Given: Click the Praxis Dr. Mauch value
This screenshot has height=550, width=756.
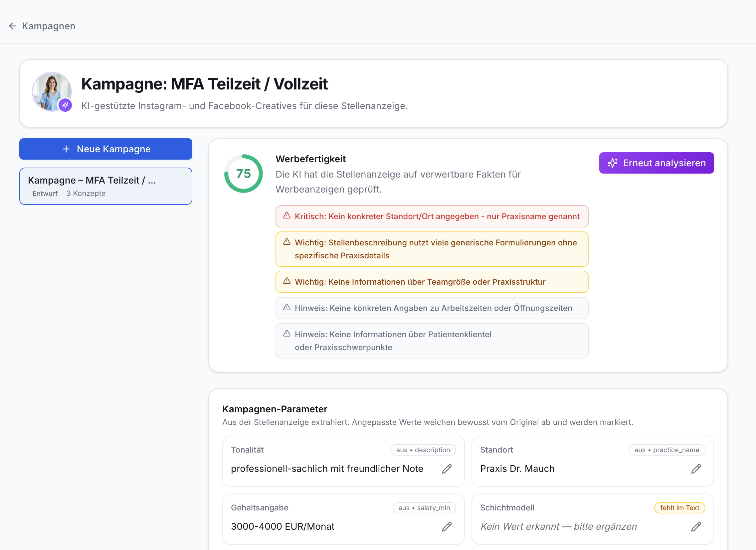Looking at the screenshot, I should 517,469.
